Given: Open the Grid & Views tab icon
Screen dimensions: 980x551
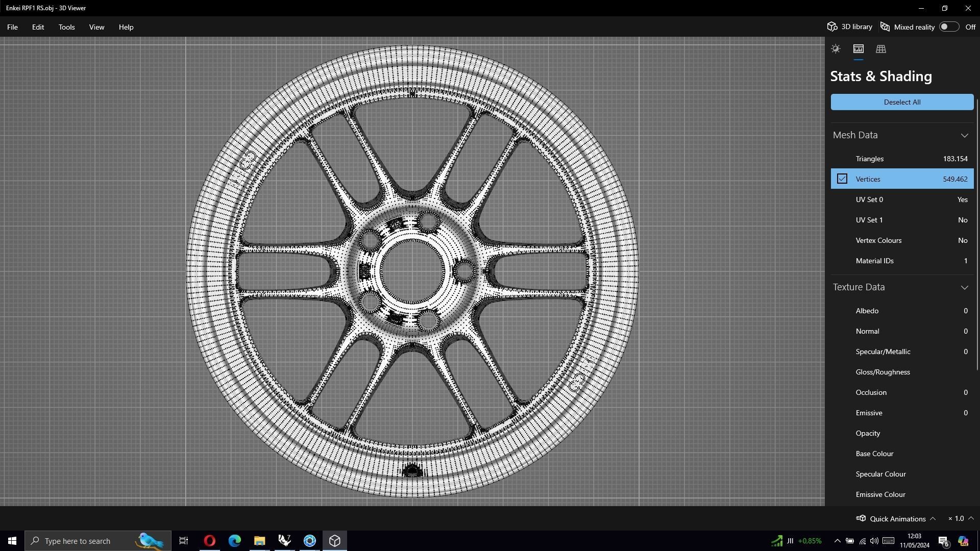Looking at the screenshot, I should (x=881, y=49).
